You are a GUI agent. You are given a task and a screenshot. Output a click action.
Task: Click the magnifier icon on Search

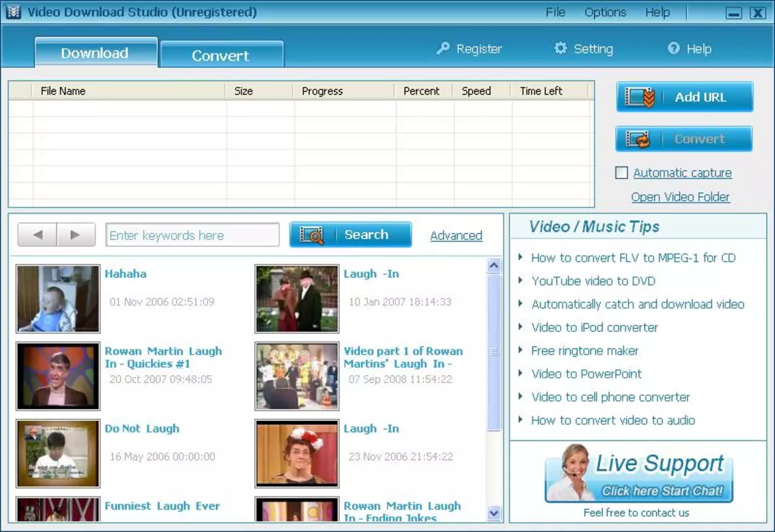(x=311, y=235)
